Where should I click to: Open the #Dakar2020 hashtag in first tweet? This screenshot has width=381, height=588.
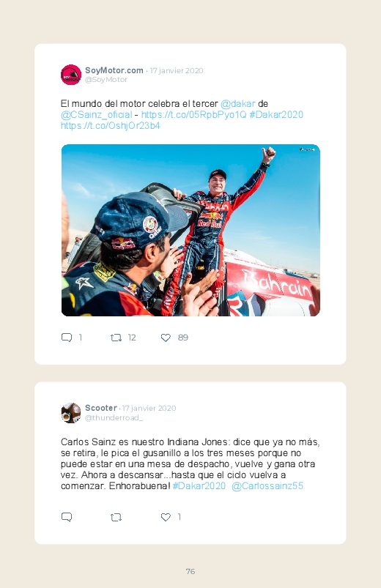(276, 115)
